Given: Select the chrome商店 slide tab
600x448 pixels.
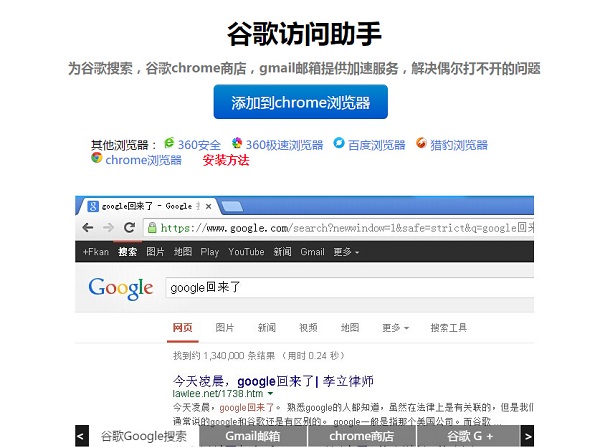Looking at the screenshot, I should point(362,436).
